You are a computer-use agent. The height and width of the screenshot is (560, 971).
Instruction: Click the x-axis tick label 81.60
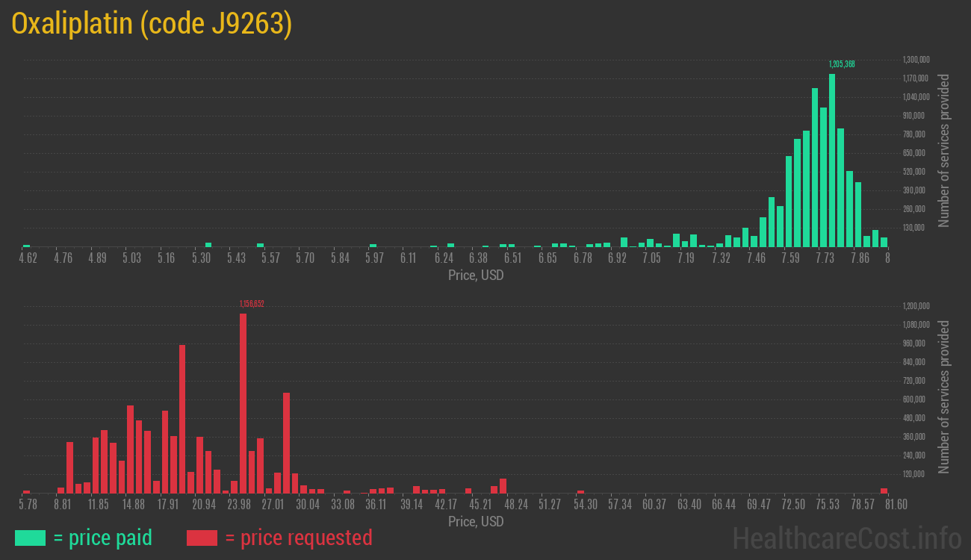[x=896, y=505]
